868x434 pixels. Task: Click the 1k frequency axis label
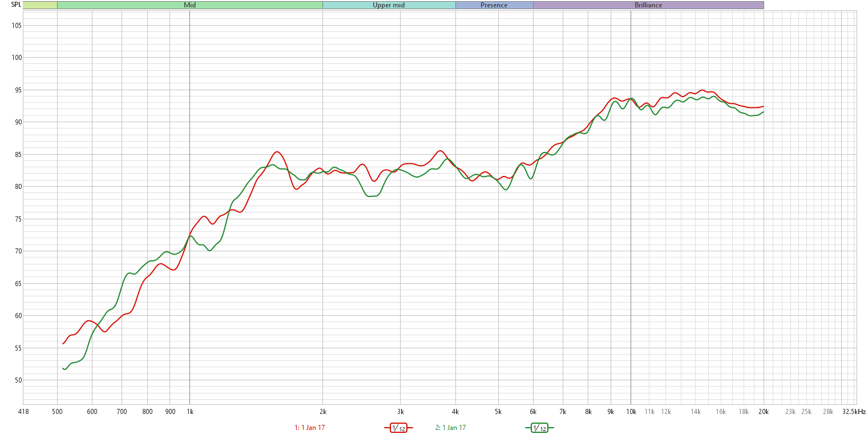coord(190,411)
